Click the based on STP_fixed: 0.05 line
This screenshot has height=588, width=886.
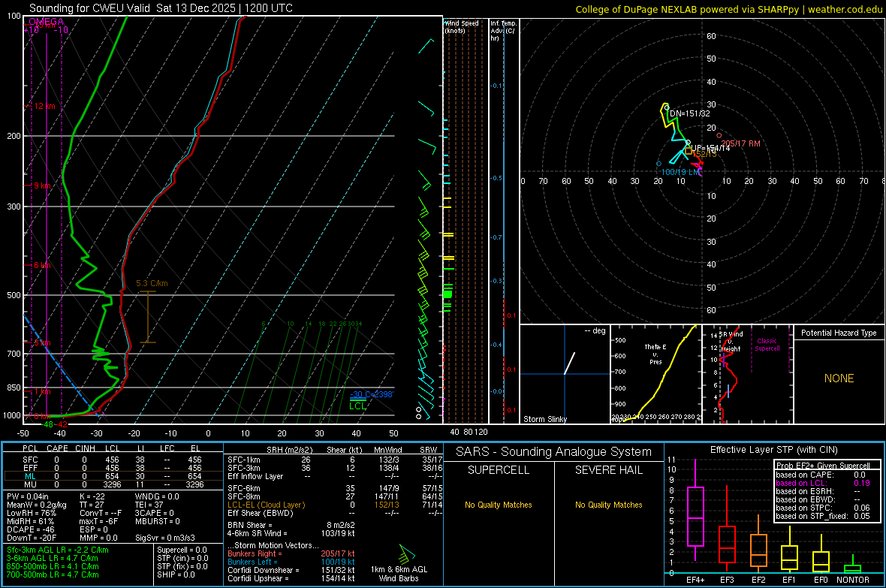pos(823,516)
